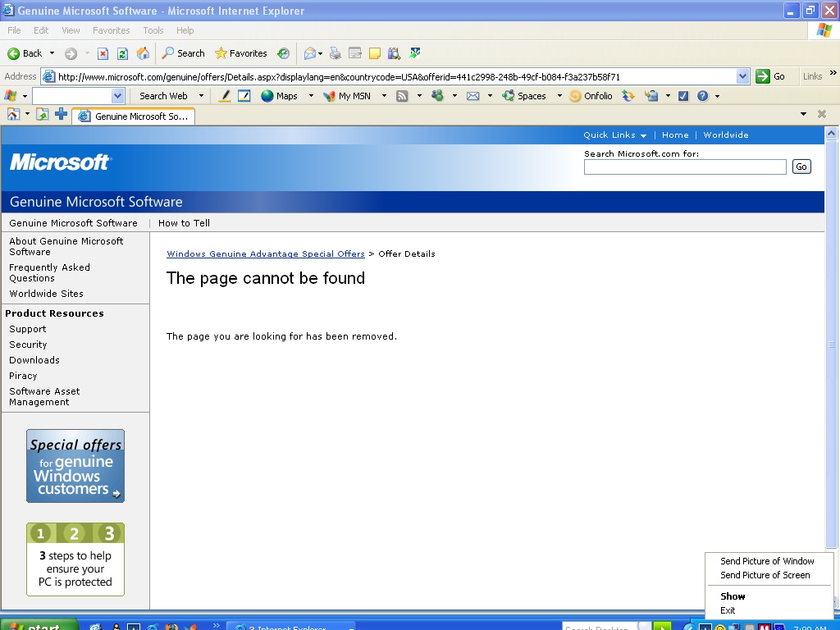This screenshot has height=630, width=840.
Task: Click the green arrow tab list icon
Action: (x=43, y=114)
